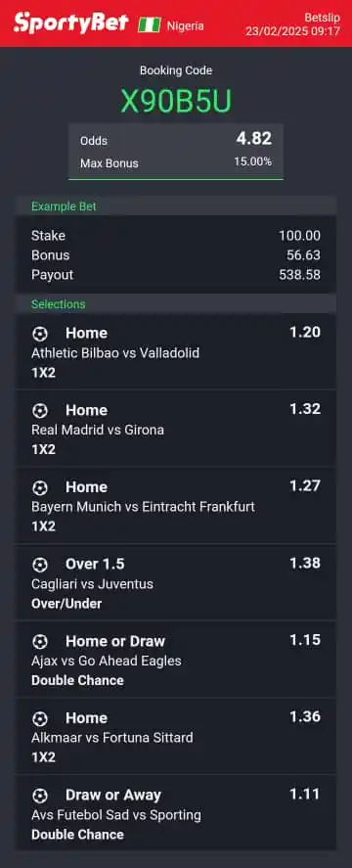This screenshot has width=352, height=868.
Task: Click the football icon beside Over 1.5 selection
Action: [40, 565]
